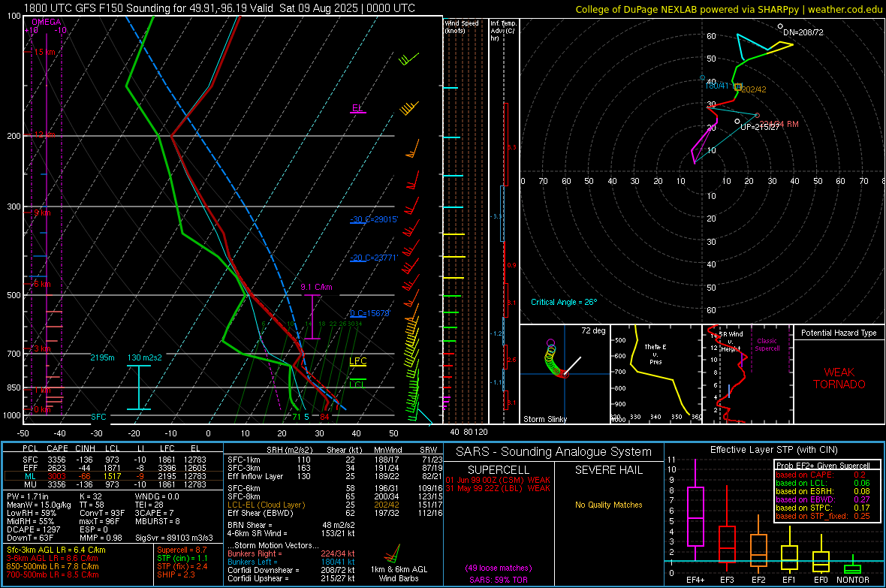Screen dimensions: 886x588
Task: Click the OMEGA label on the skew-T
Action: tap(47, 22)
